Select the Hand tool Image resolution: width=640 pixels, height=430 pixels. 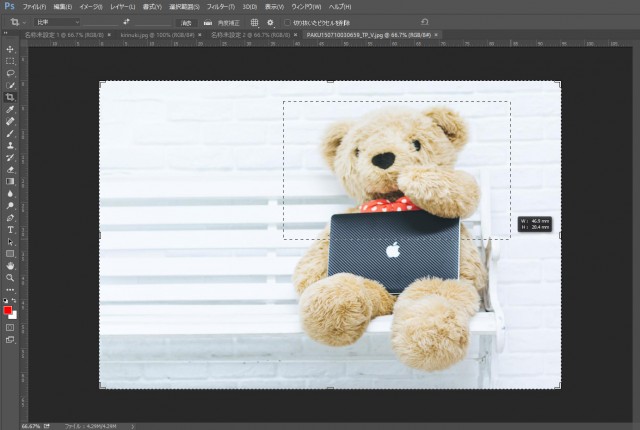(x=10, y=265)
